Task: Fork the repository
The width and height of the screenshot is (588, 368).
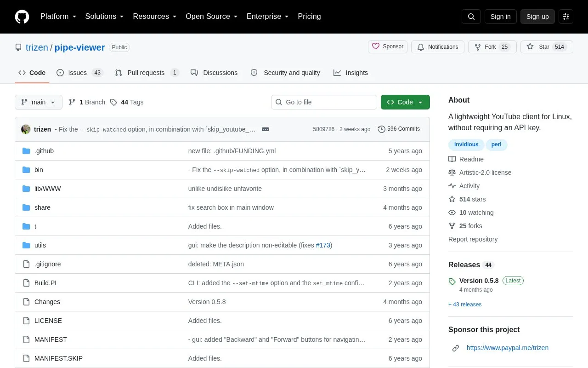Action: [x=492, y=47]
